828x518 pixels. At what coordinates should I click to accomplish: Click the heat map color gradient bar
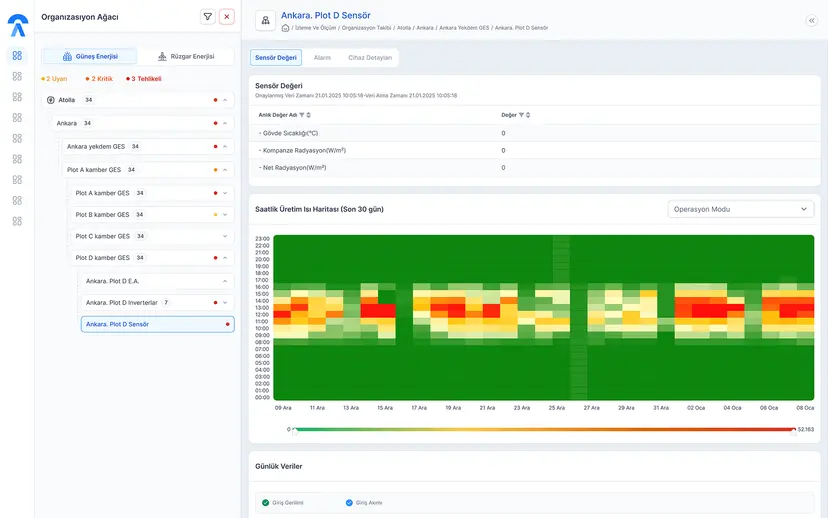(544, 430)
